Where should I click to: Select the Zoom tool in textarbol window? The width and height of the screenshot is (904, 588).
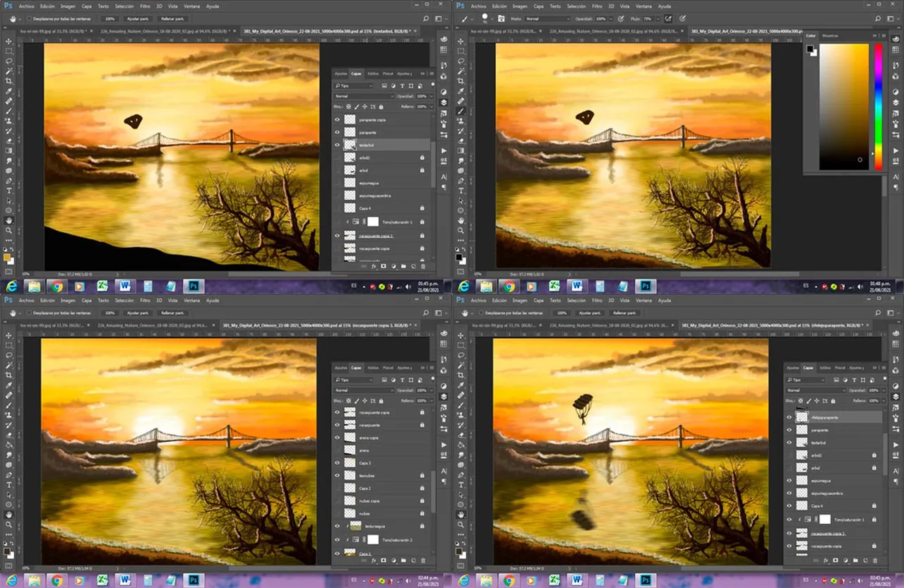[x=9, y=230]
